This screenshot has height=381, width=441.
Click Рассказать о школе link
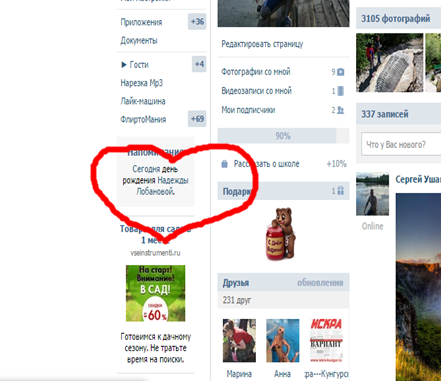coord(266,164)
